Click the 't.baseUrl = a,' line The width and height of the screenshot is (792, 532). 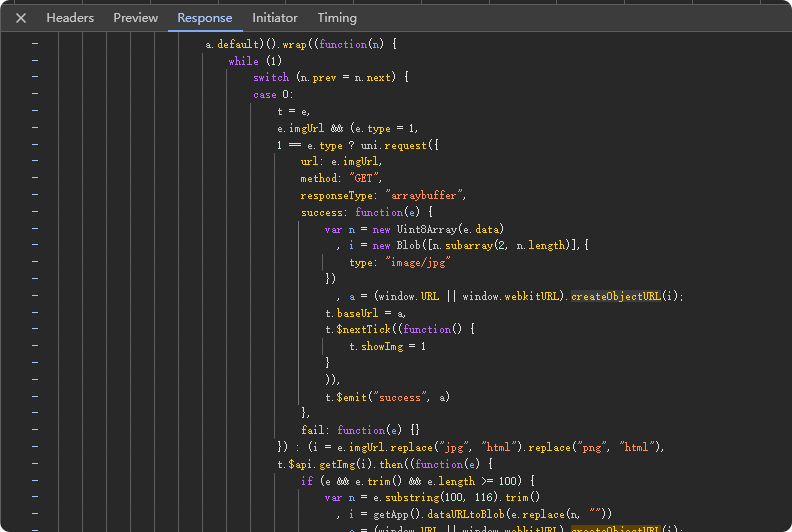(366, 313)
